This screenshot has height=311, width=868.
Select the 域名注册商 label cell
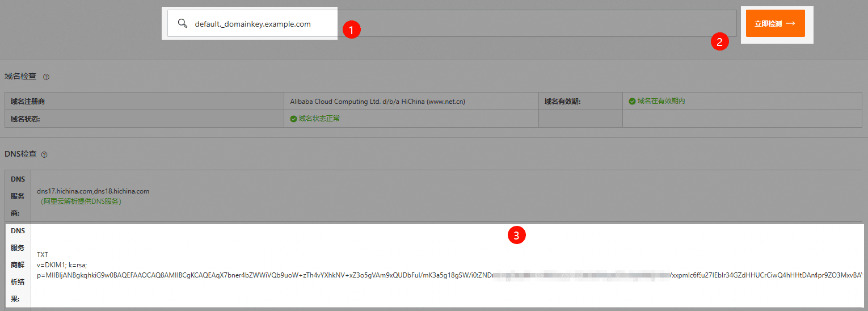point(28,102)
